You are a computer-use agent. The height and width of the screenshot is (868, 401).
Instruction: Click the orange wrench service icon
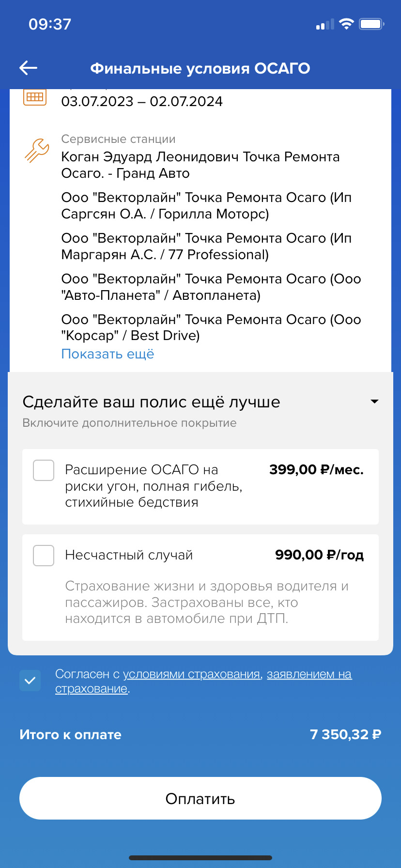tap(37, 150)
